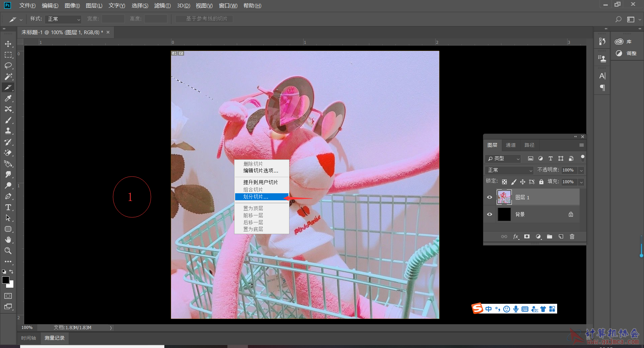Select the Brush tool
This screenshot has height=348, width=644.
tap(8, 120)
